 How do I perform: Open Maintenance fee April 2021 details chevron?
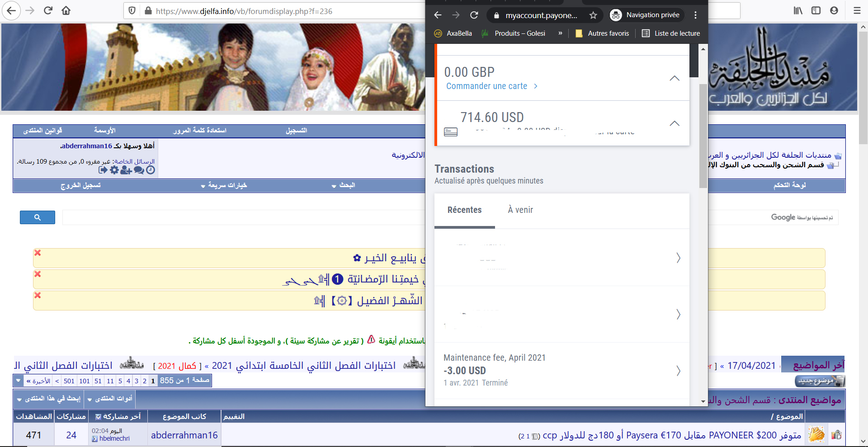[678, 371]
